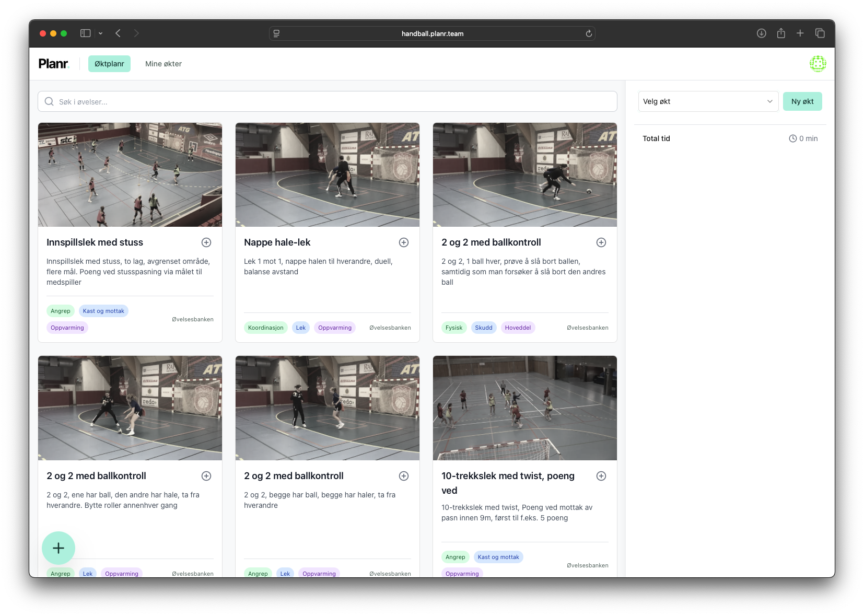Click the Planr logo
This screenshot has height=616, width=864.
54,64
